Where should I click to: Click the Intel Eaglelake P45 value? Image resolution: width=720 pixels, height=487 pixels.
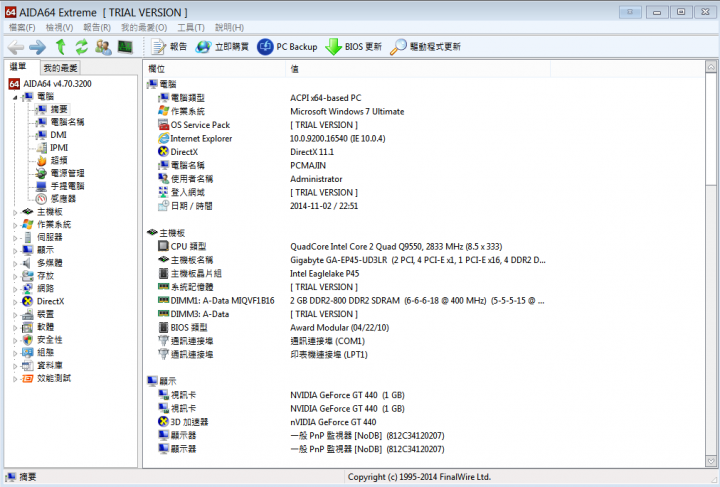point(325,274)
